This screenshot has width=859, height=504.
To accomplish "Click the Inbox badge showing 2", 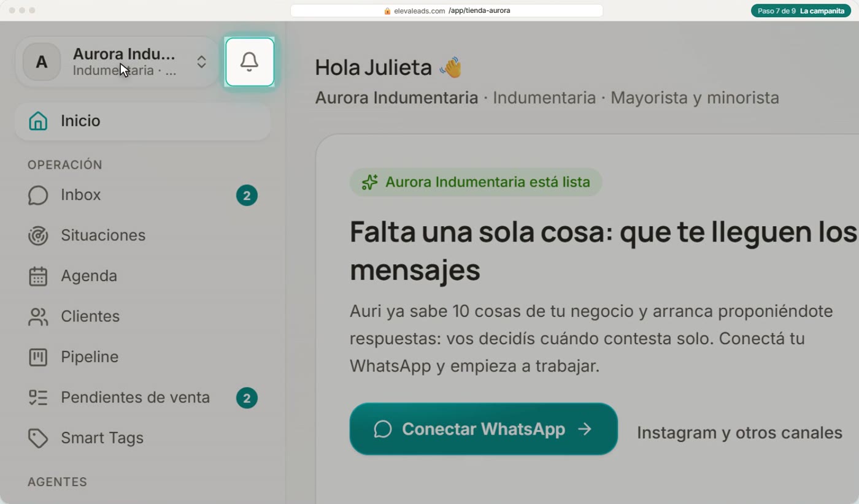I will click(247, 196).
